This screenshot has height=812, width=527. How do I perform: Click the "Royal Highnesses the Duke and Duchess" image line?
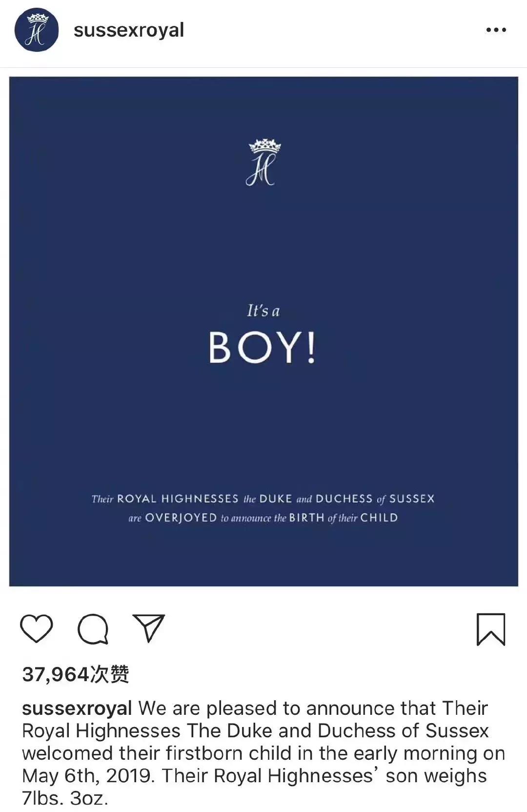pos(263,499)
